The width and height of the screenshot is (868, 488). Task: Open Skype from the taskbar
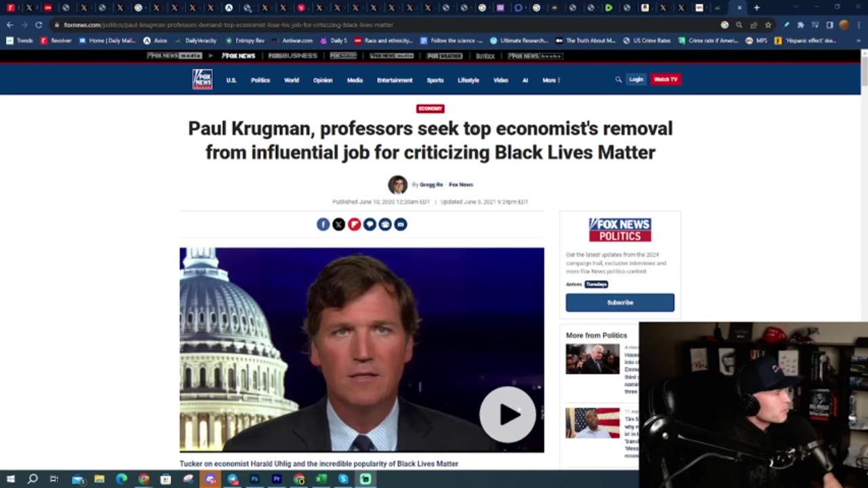coord(343,479)
